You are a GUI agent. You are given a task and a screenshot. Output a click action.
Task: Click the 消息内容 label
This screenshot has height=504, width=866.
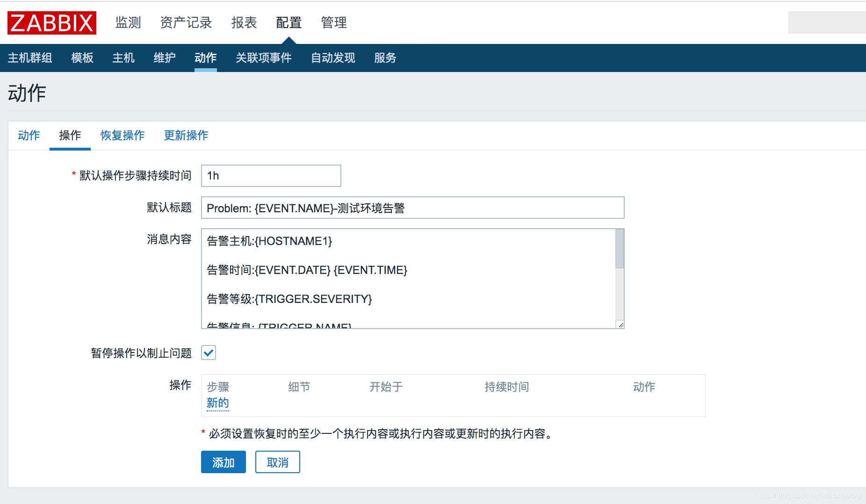[x=169, y=239]
